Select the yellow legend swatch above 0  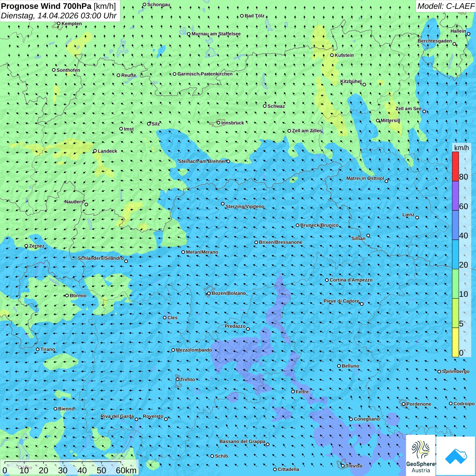pyautogui.click(x=455, y=342)
